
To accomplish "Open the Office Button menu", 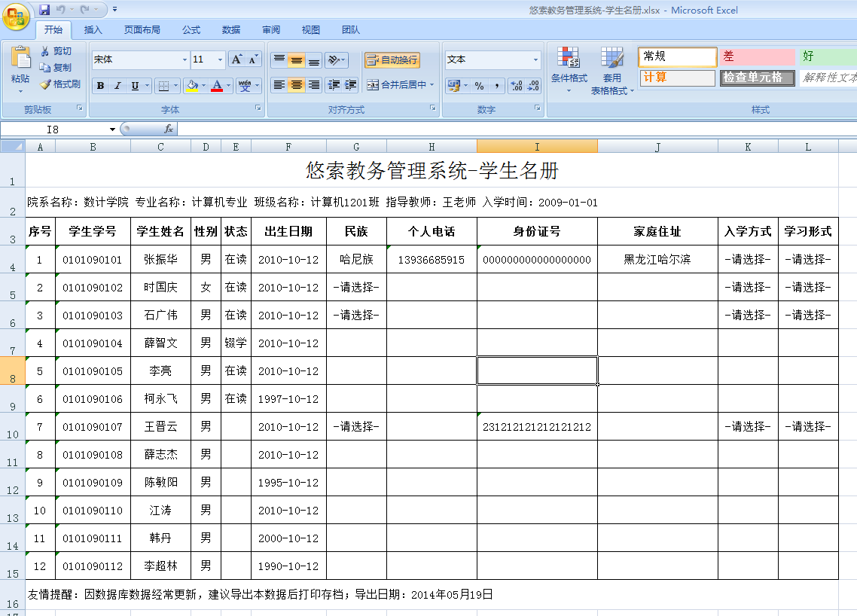I will [16, 17].
